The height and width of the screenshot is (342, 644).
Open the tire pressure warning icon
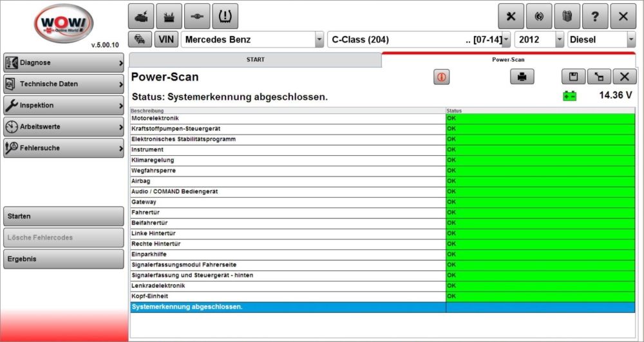pos(225,16)
